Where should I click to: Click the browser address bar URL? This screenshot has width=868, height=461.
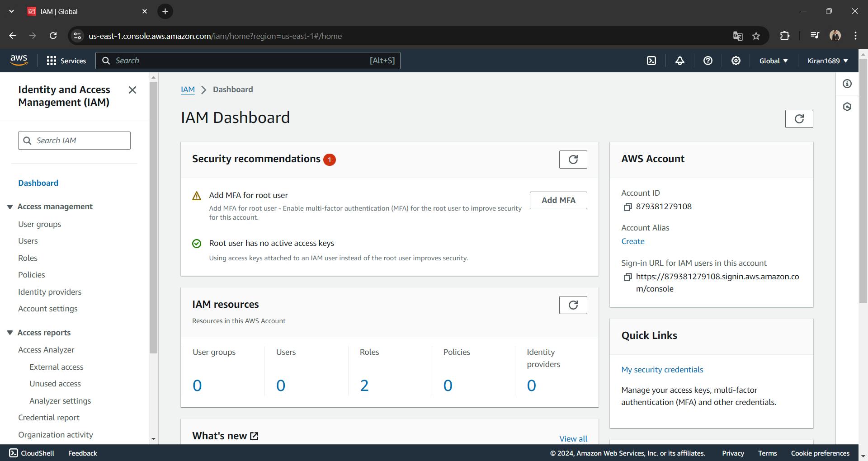click(215, 36)
